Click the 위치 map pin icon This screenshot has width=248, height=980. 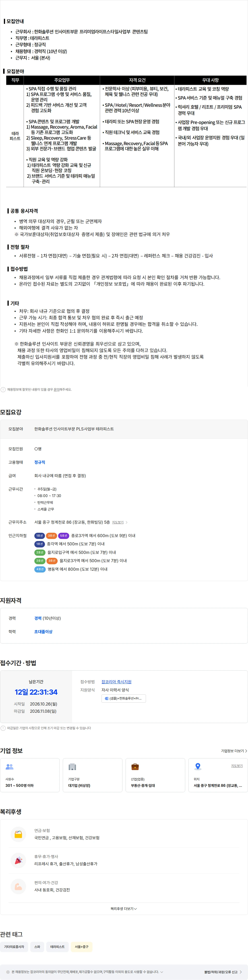(x=198, y=767)
